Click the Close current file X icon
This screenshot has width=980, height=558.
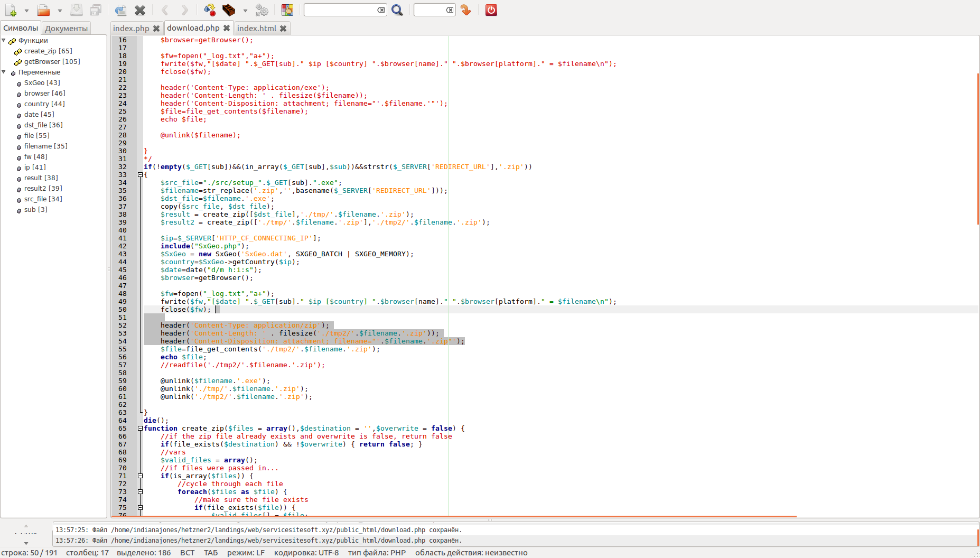tap(140, 10)
